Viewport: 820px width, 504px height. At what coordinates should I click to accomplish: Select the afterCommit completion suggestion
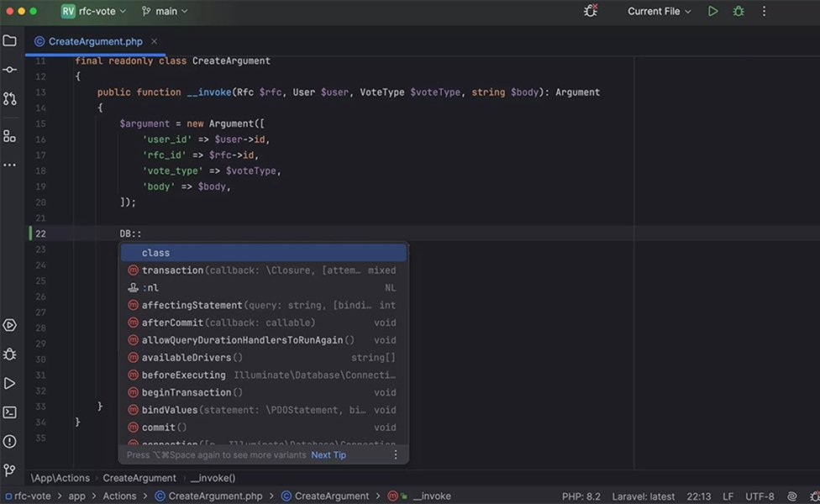point(264,323)
